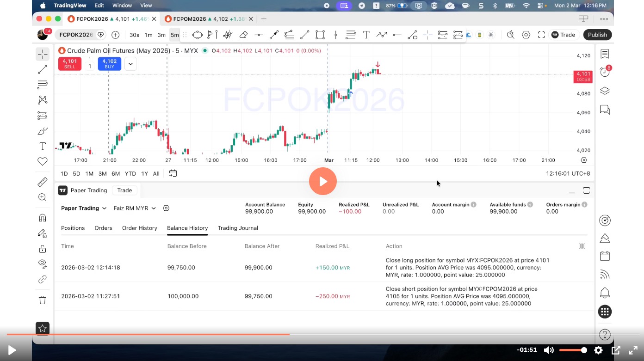Select the rectangle tool in favorites toolbar
The width and height of the screenshot is (644, 361).
pyautogui.click(x=320, y=35)
